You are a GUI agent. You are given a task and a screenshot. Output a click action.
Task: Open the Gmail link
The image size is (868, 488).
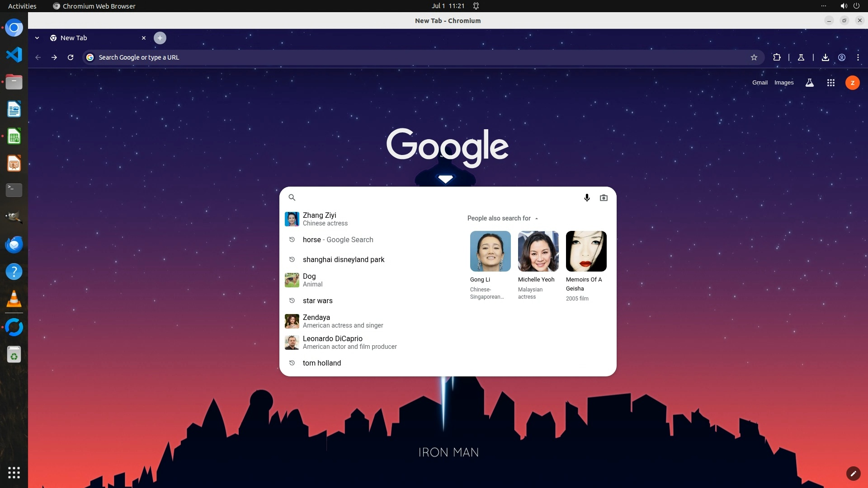point(759,83)
